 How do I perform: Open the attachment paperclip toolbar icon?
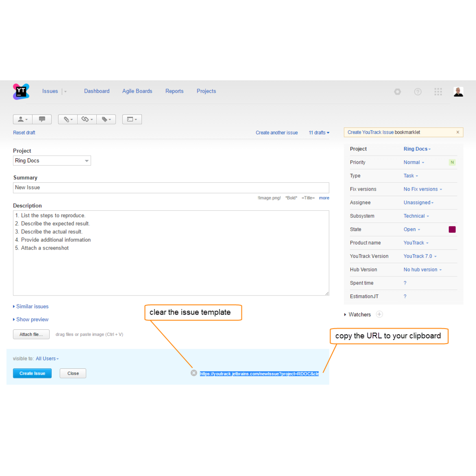click(x=67, y=119)
